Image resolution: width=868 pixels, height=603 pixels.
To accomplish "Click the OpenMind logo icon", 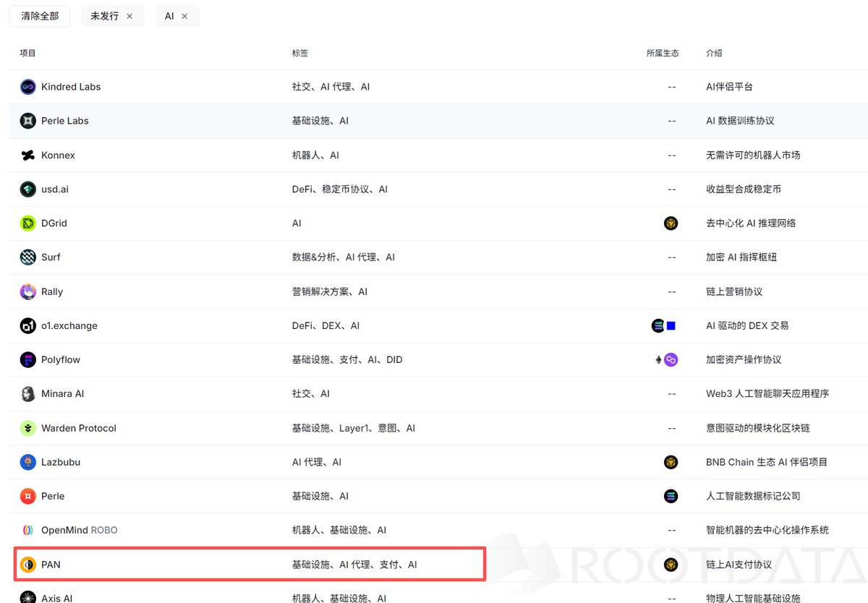I will point(27,530).
